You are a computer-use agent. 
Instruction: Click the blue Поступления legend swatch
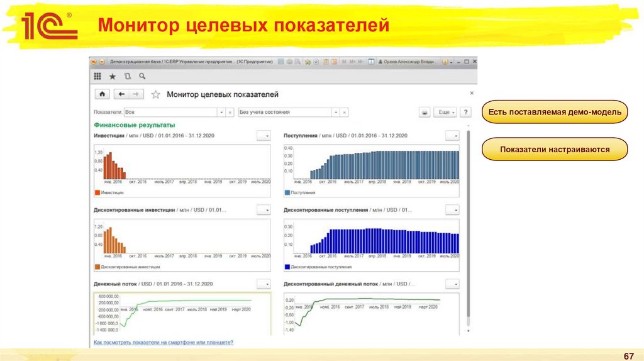tap(287, 192)
